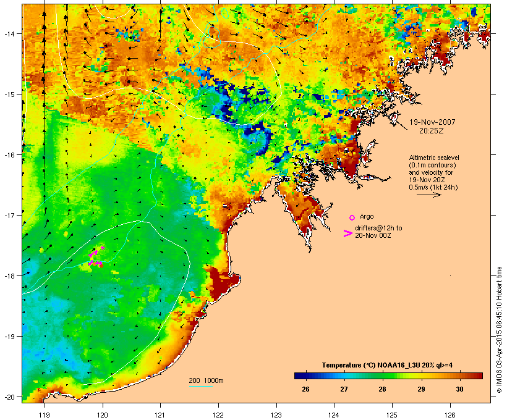
Task: Click the '0.5m/s (1kt 24h)' text
Action: pos(433,187)
